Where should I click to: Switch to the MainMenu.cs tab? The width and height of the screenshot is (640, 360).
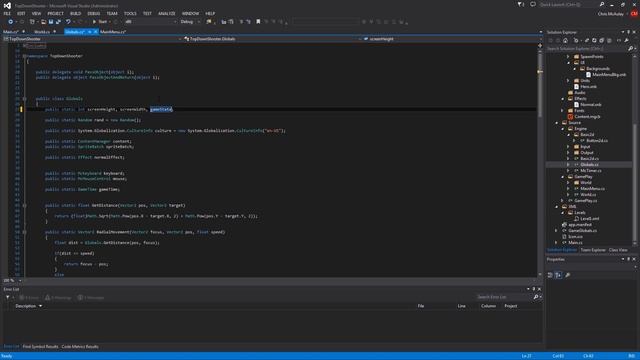(113, 32)
